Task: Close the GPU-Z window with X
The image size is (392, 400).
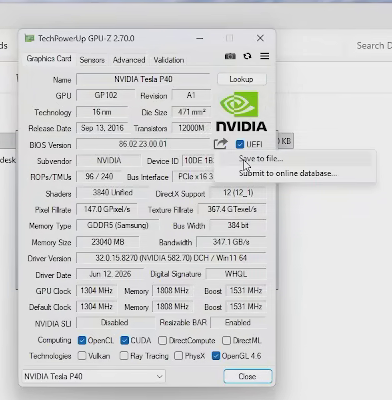Action: (260, 38)
